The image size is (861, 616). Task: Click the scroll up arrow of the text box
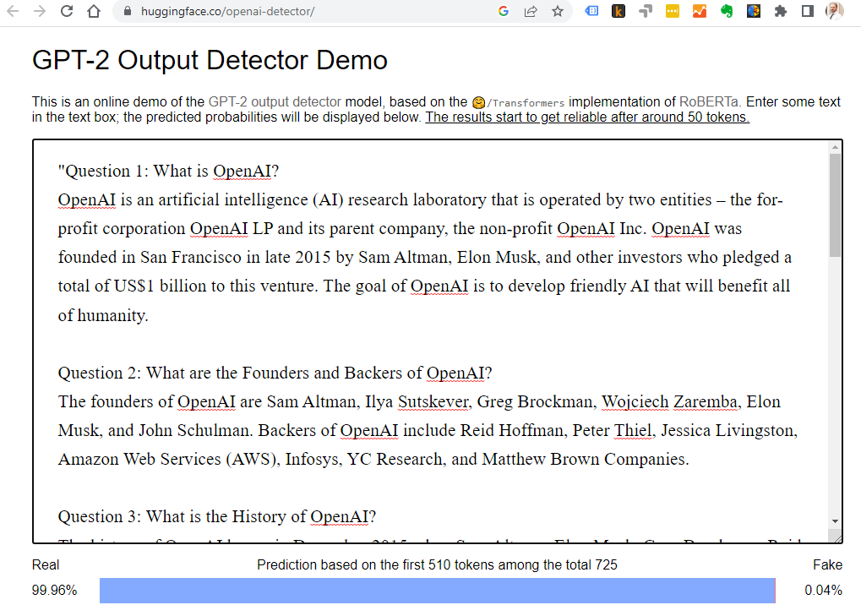(835, 147)
